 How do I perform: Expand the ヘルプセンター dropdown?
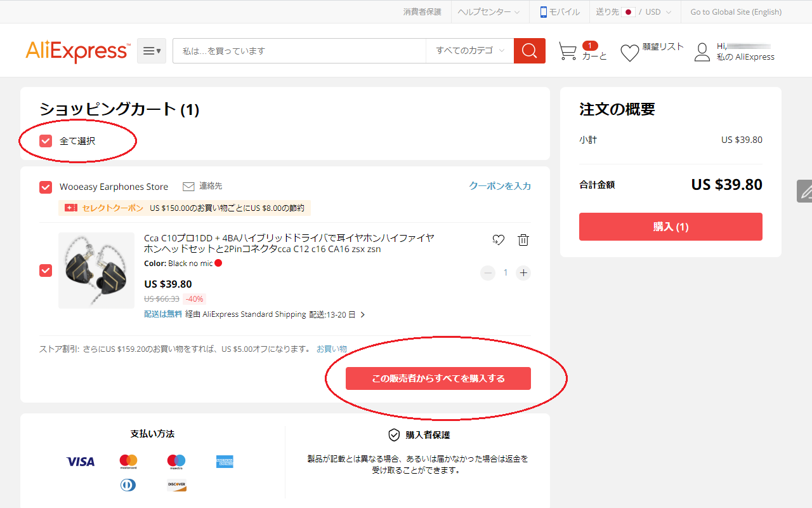[488, 12]
